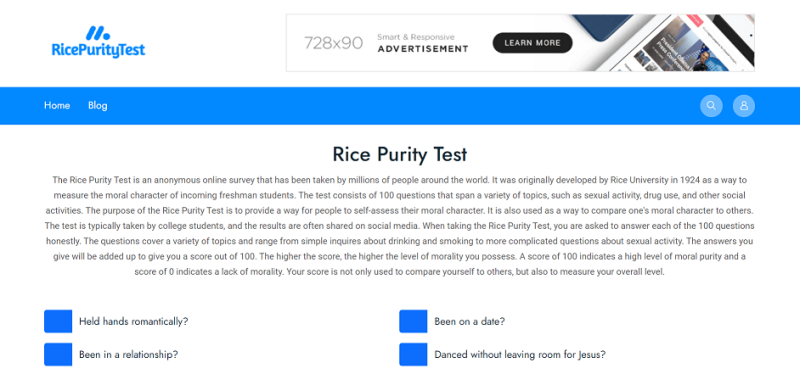Screen dimensions: 800x374
Task: Click the RicePurityTest logo text
Action: pyautogui.click(x=98, y=50)
